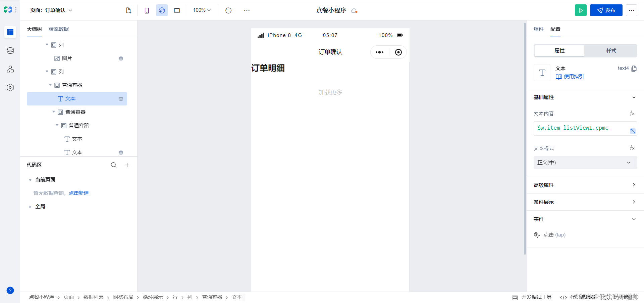Viewport: 644px width, 303px height.
Task: Collapse the 事件 section
Action: coord(634,219)
